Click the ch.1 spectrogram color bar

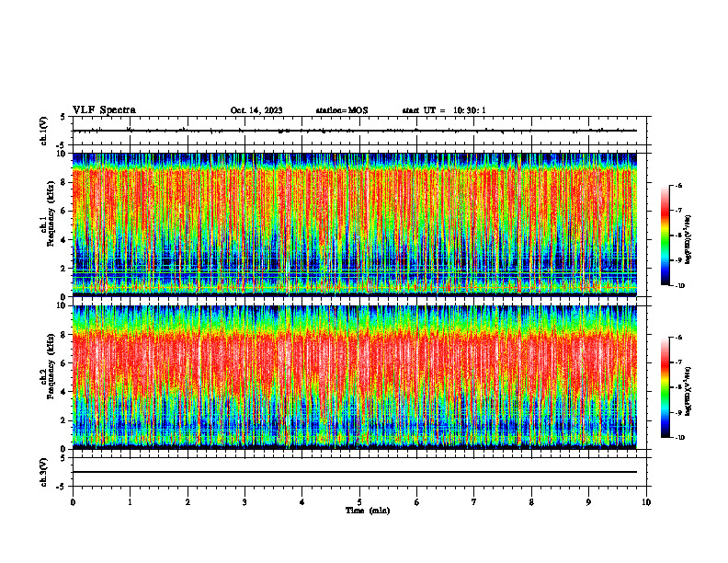[665, 236]
